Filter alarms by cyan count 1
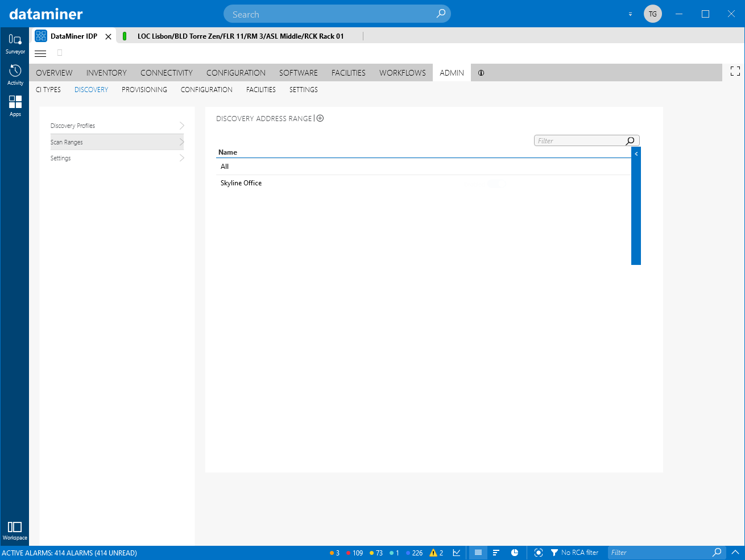Image resolution: width=745 pixels, height=560 pixels. (x=394, y=553)
